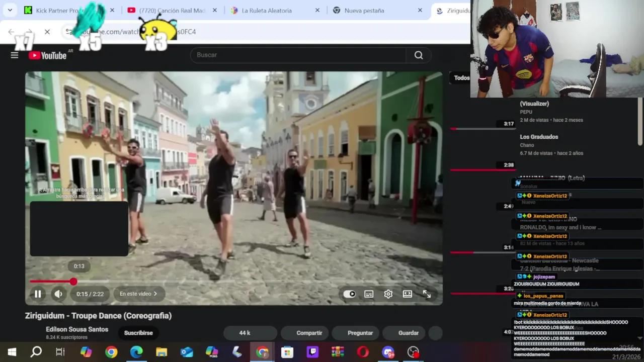Screen dimensions: 644x362
Task: Open the '(Visualizer)' PEPU suggested video
Action: 534,104
